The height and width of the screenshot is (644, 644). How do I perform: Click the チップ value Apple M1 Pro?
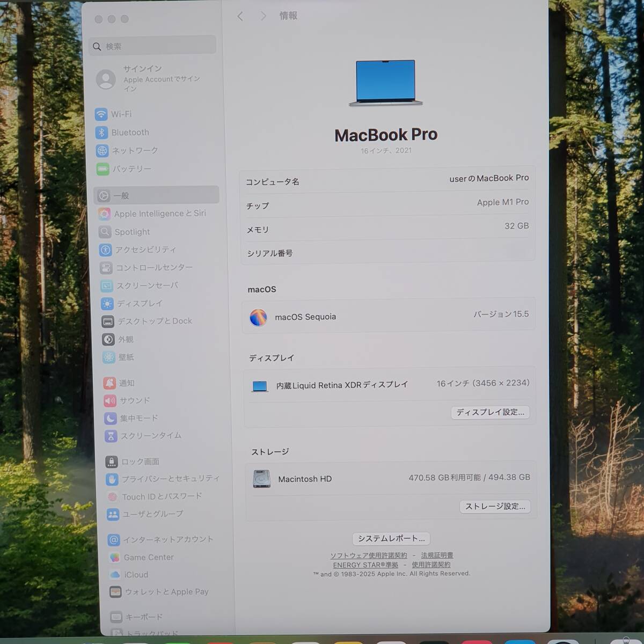503,202
